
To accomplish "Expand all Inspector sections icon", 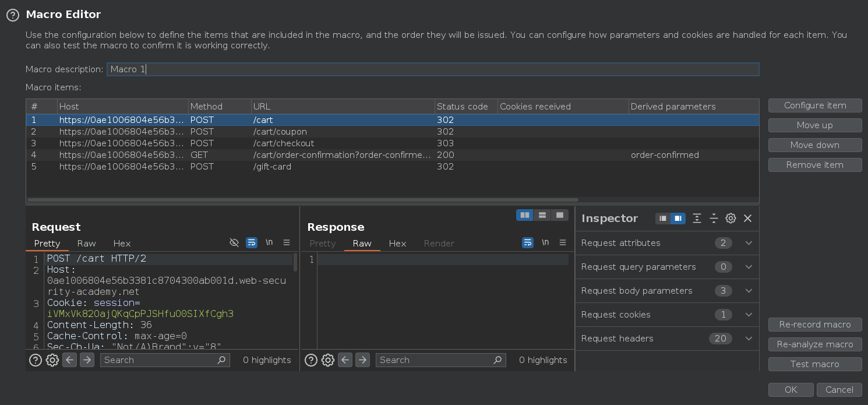I will click(697, 219).
